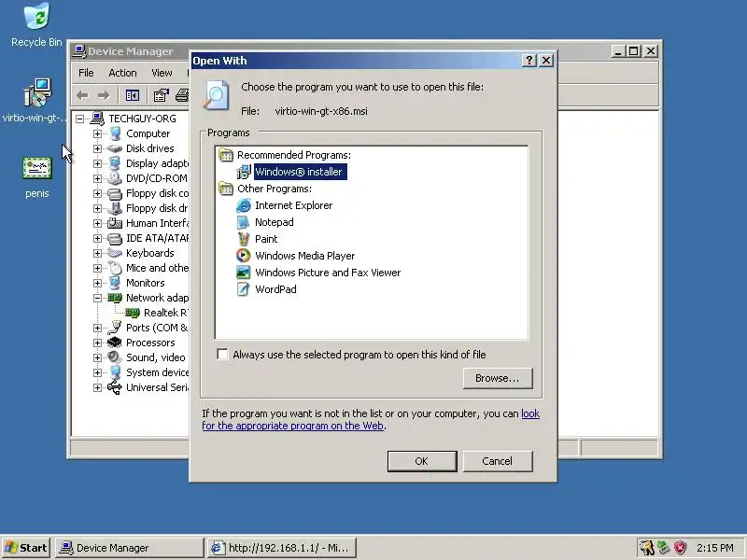Pick the Windows Media Player icon

click(x=244, y=256)
